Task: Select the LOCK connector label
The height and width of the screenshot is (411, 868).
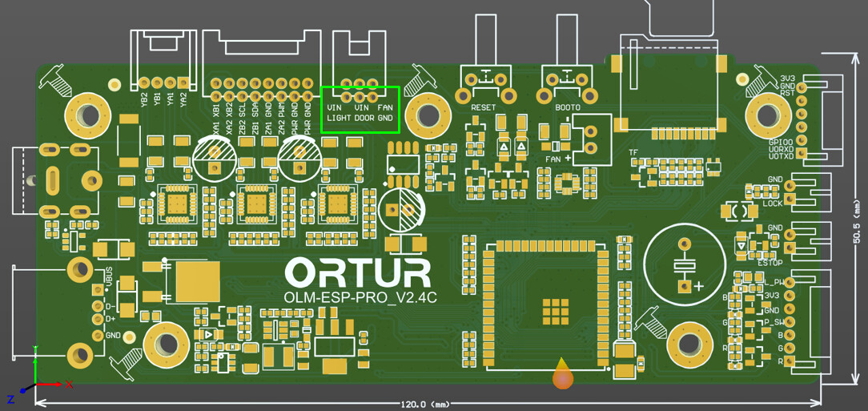Action: pos(773,203)
